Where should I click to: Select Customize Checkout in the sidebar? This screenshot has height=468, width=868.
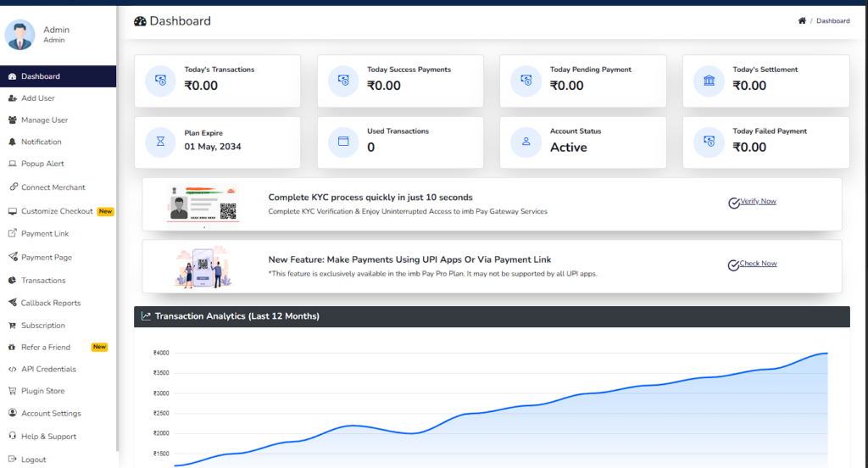pos(57,211)
